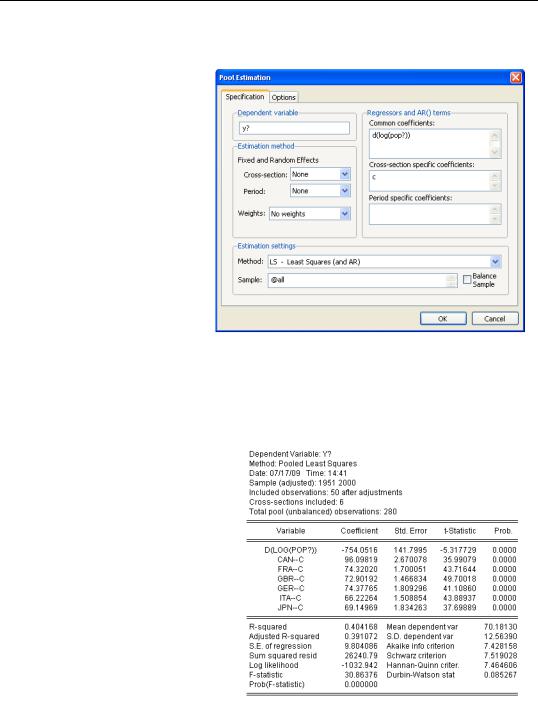Viewport: 538px width, 702px height.
Task: Click the Akaike info criterion label
Action: [420, 646]
